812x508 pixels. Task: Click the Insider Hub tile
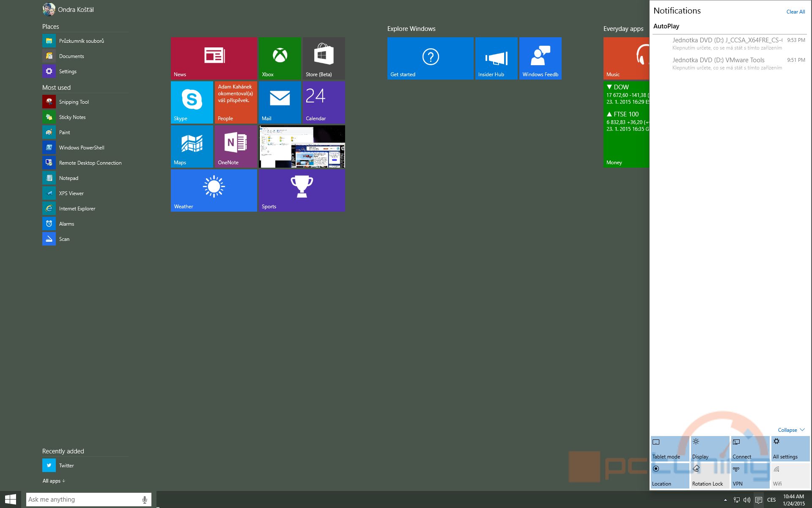pyautogui.click(x=496, y=58)
